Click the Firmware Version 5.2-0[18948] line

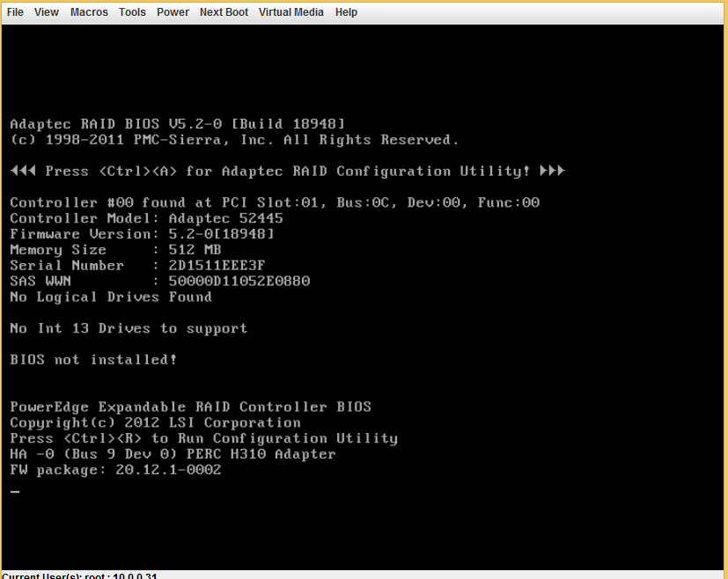pos(142,234)
